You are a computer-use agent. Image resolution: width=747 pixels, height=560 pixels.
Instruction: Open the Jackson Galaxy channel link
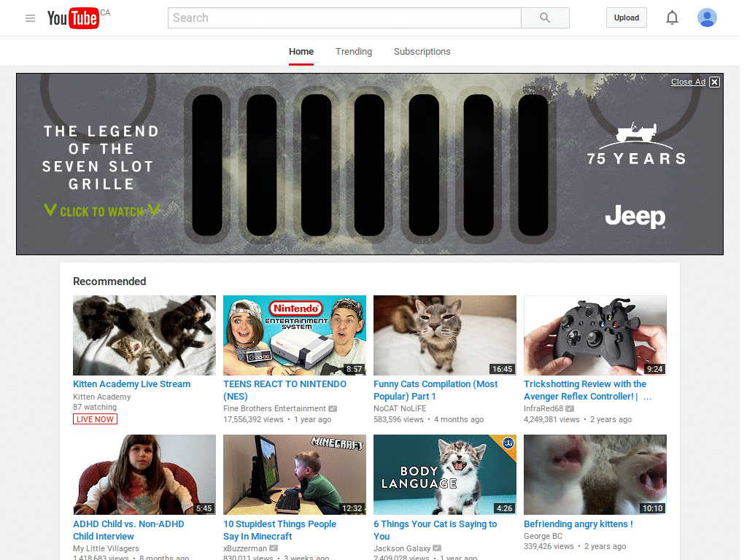point(402,548)
